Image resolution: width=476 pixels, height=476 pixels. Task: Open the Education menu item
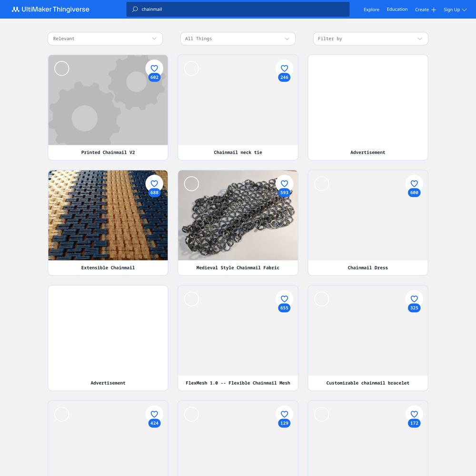point(397,10)
